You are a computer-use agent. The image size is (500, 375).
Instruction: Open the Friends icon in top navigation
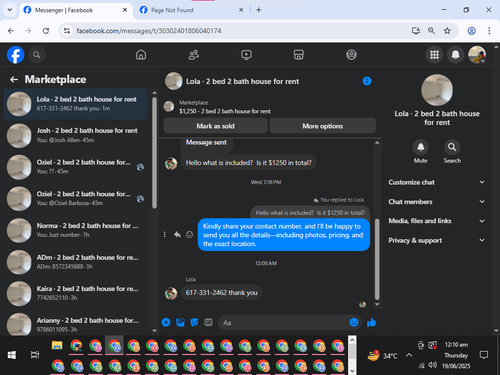[x=194, y=55]
